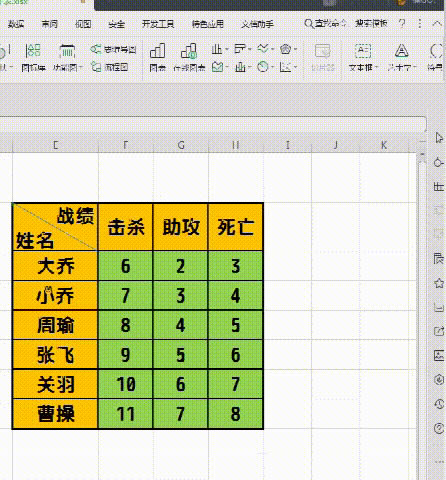Select column J header
Screen dimensions: 446x480
pos(335,145)
